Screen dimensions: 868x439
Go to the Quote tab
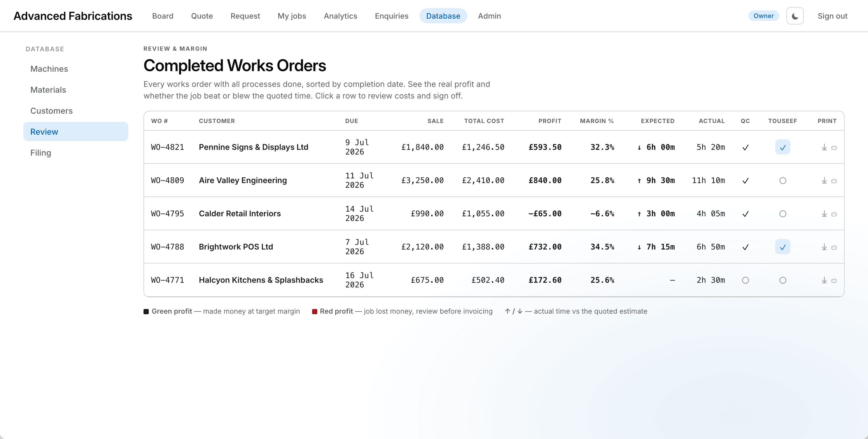(202, 16)
